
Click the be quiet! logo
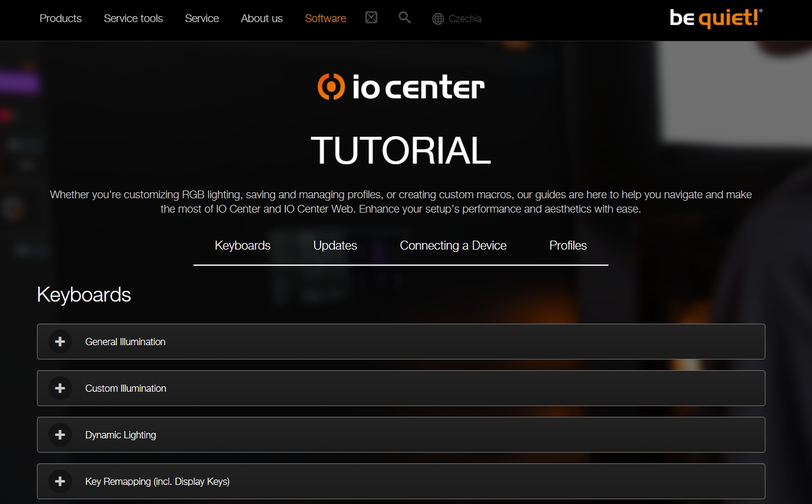pyautogui.click(x=716, y=19)
